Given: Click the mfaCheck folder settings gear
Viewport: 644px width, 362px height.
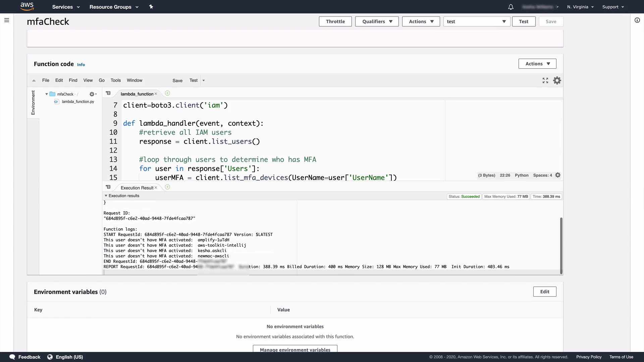Looking at the screenshot, I should 92,94.
